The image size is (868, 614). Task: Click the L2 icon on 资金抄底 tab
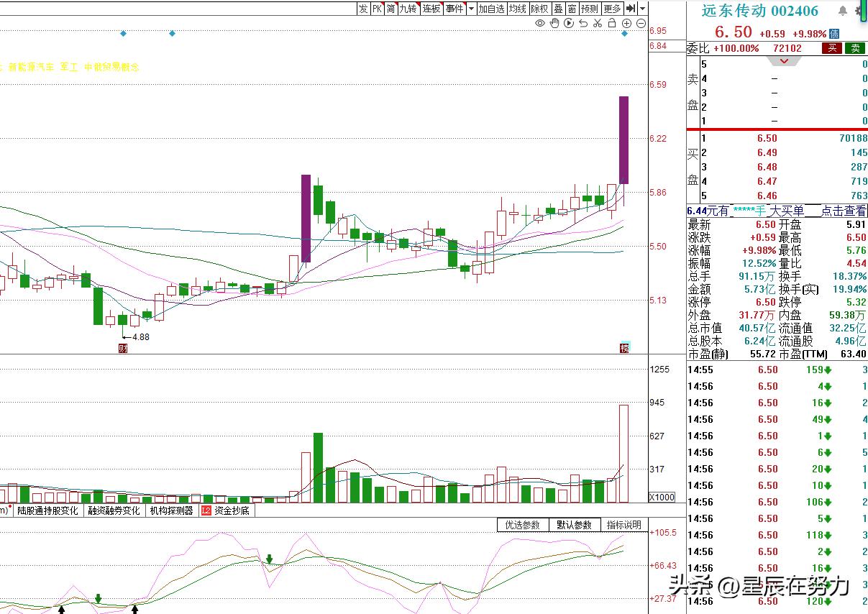(x=206, y=510)
